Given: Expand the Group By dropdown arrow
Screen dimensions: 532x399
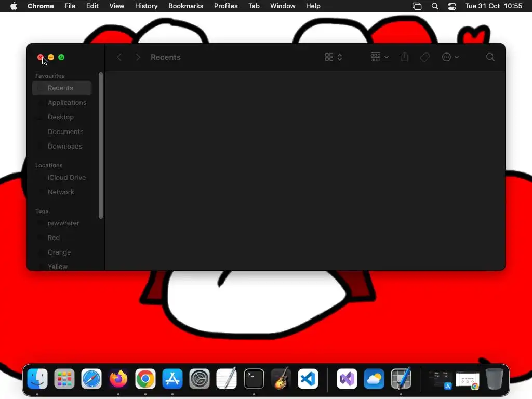Looking at the screenshot, I should pyautogui.click(x=387, y=57).
